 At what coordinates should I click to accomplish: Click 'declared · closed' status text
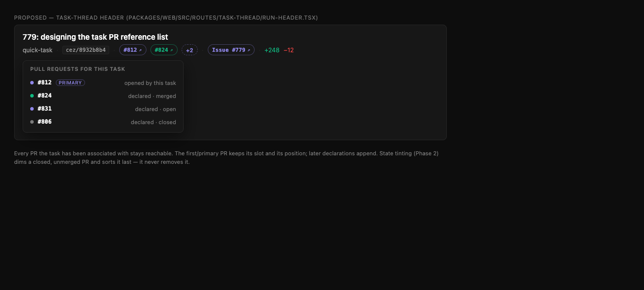(x=153, y=122)
